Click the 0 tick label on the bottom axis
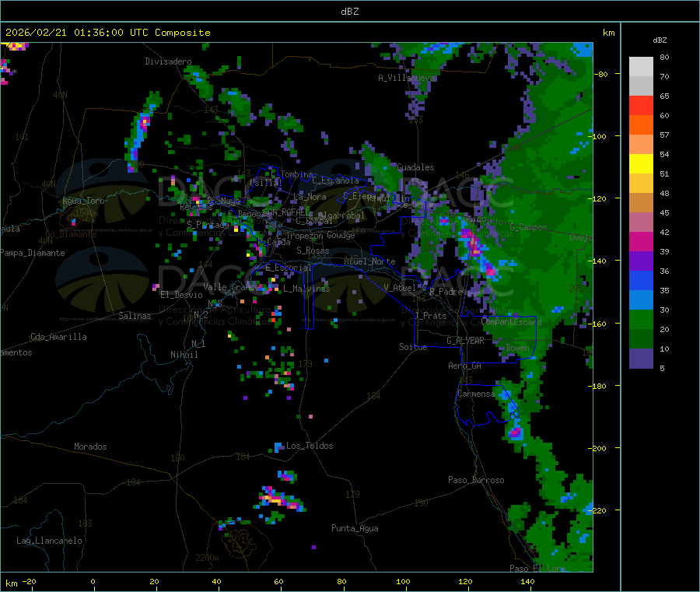 tap(93, 581)
